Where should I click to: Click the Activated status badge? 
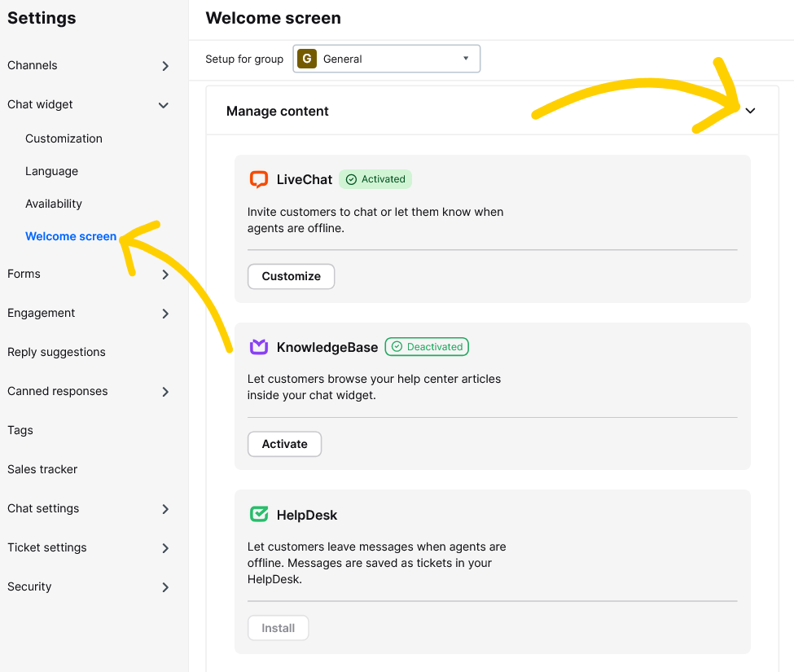(x=375, y=179)
